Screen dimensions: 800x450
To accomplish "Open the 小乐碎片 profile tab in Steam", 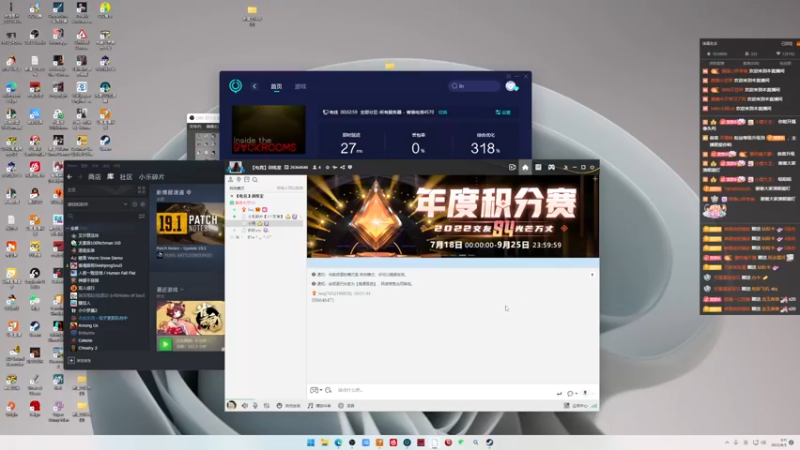I will point(152,177).
